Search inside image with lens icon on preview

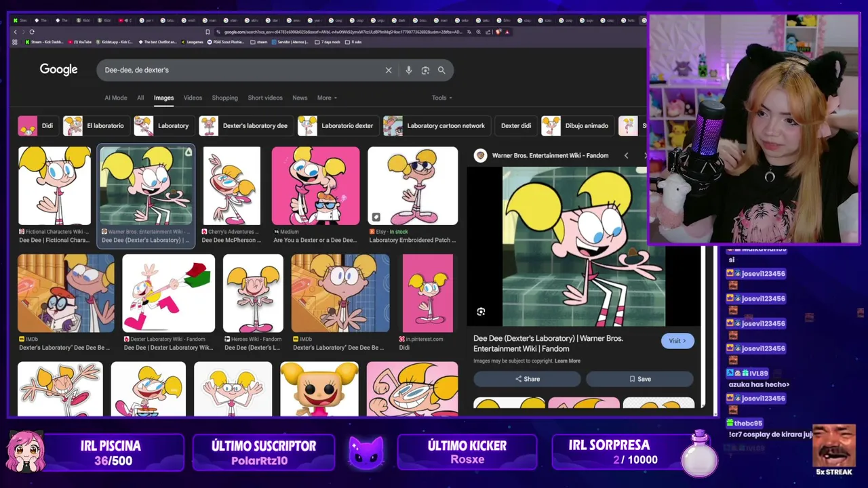pyautogui.click(x=481, y=312)
